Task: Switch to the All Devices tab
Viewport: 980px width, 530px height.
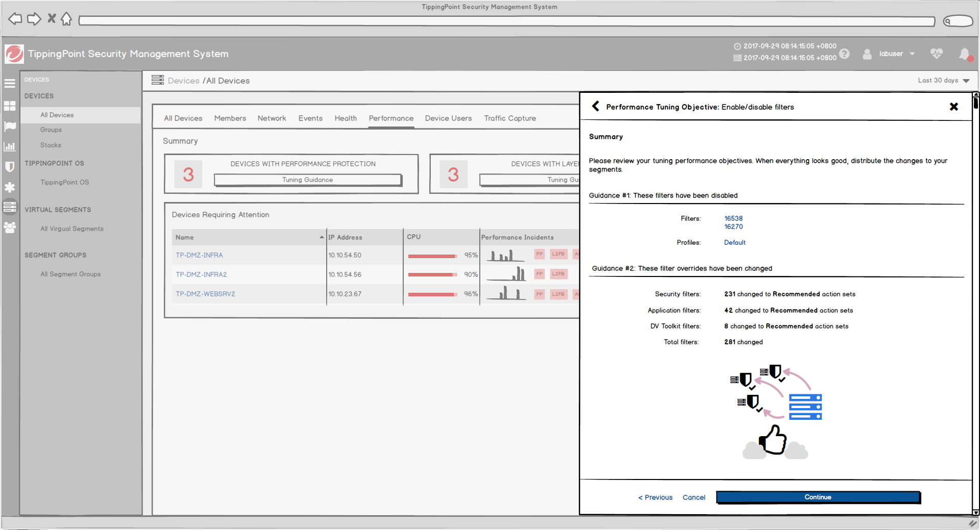Action: 183,118
